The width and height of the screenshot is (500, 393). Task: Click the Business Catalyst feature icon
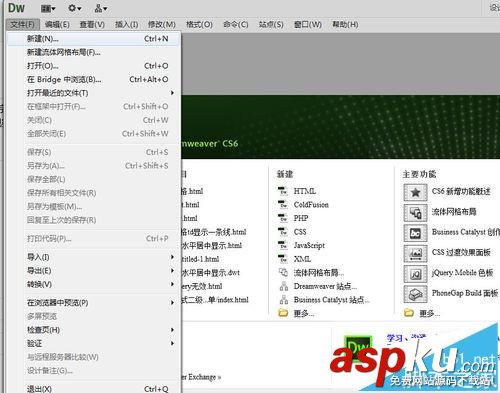tap(415, 233)
